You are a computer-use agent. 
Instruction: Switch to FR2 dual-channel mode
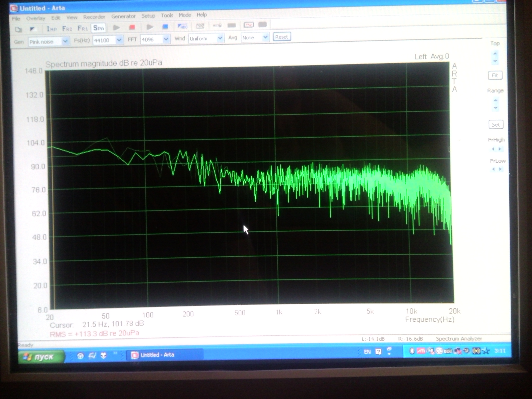tap(67, 29)
